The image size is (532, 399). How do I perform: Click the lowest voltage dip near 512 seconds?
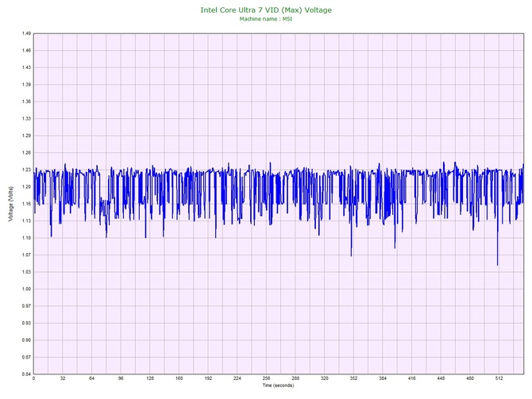497,264
